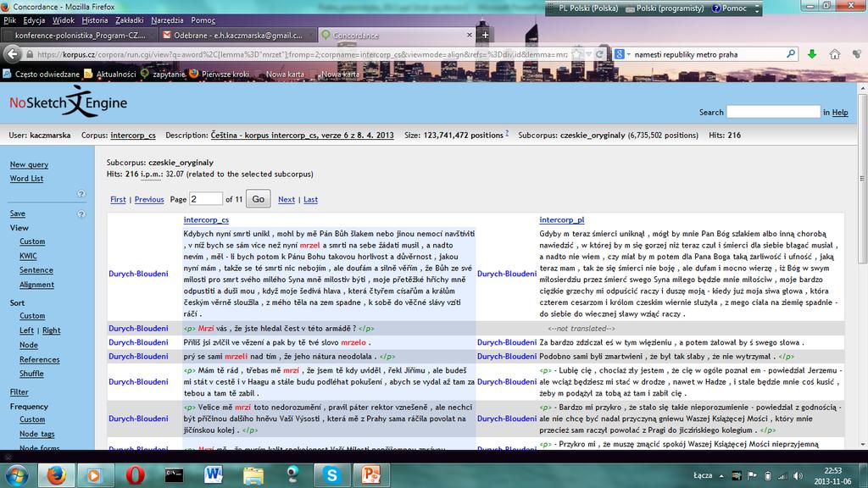868x488 pixels.
Task: Reload the page with the refresh icon
Action: coord(599,54)
